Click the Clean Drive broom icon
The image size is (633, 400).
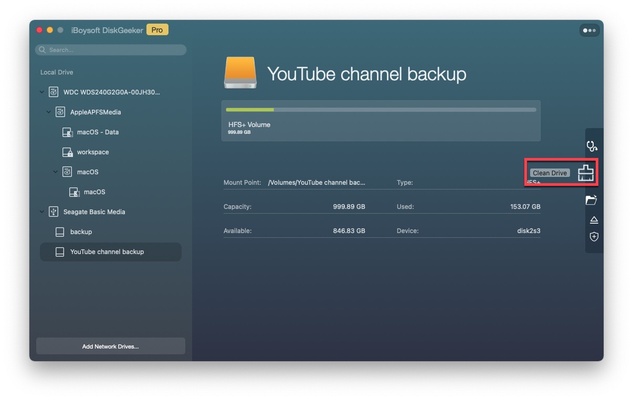coord(586,173)
